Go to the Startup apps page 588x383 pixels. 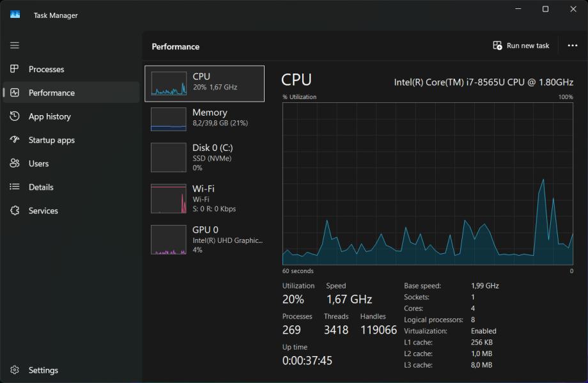52,140
